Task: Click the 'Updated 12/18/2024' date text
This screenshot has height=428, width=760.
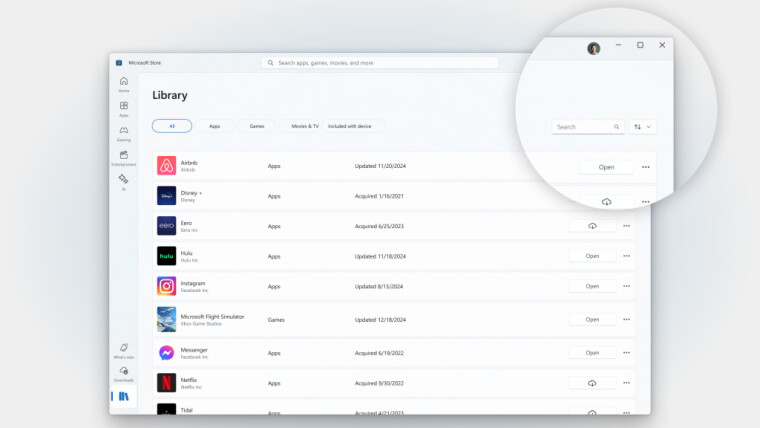Action: pyautogui.click(x=380, y=320)
